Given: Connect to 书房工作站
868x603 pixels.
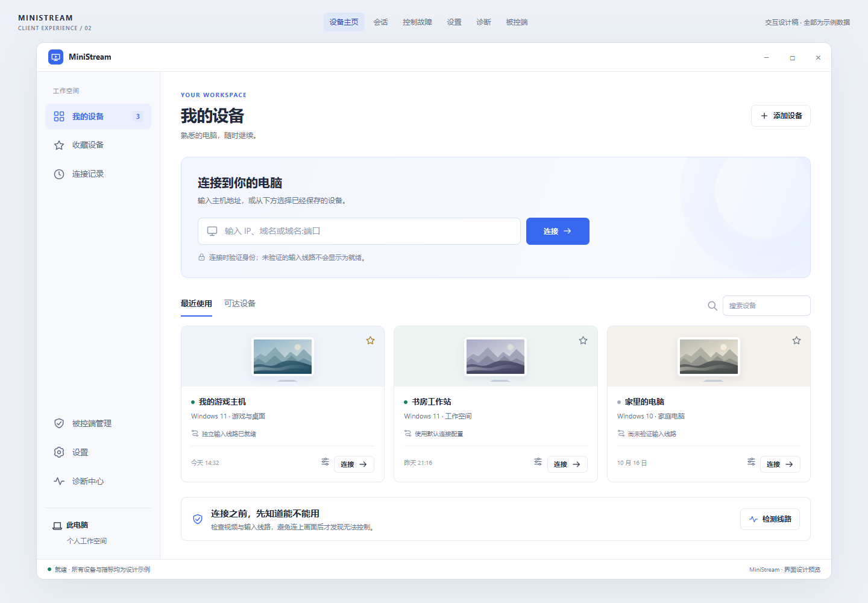Looking at the screenshot, I should tap(567, 464).
